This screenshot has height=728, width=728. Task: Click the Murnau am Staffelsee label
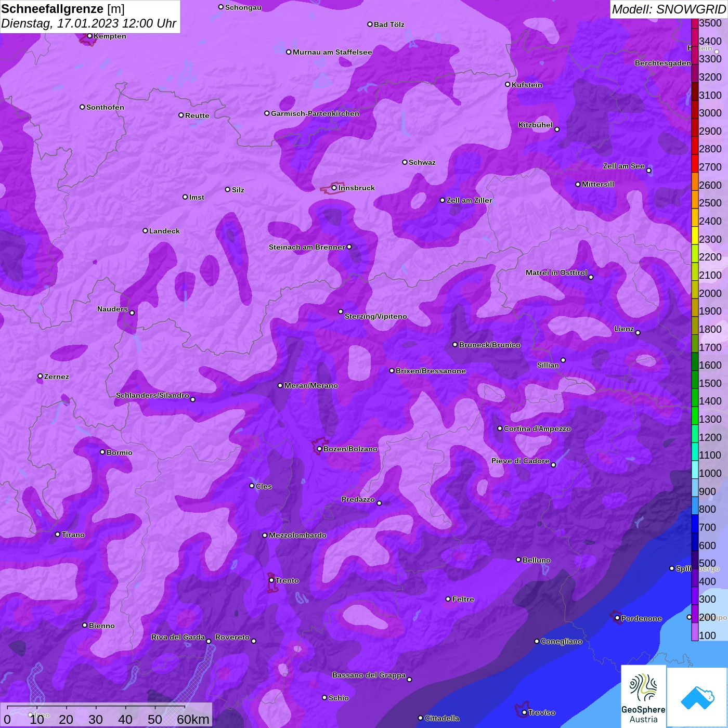point(332,52)
